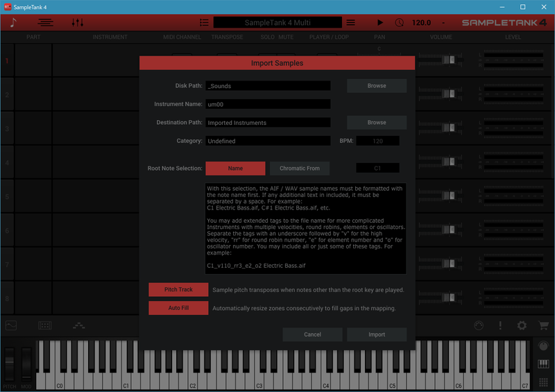Click the Mod wheel
The image size is (555, 392).
pyautogui.click(x=26, y=364)
